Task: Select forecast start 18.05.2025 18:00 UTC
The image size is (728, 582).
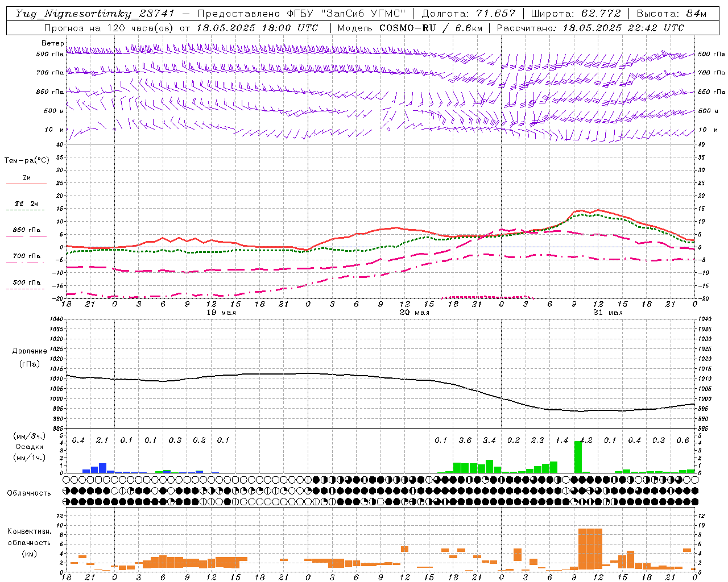Action: click(257, 28)
